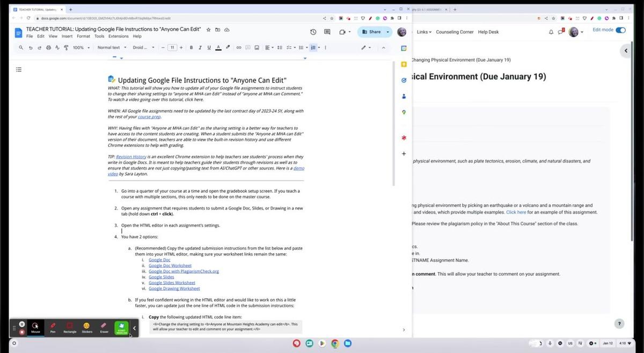Open the text color picker
The height and width of the screenshot is (353, 644).
pyautogui.click(x=218, y=48)
